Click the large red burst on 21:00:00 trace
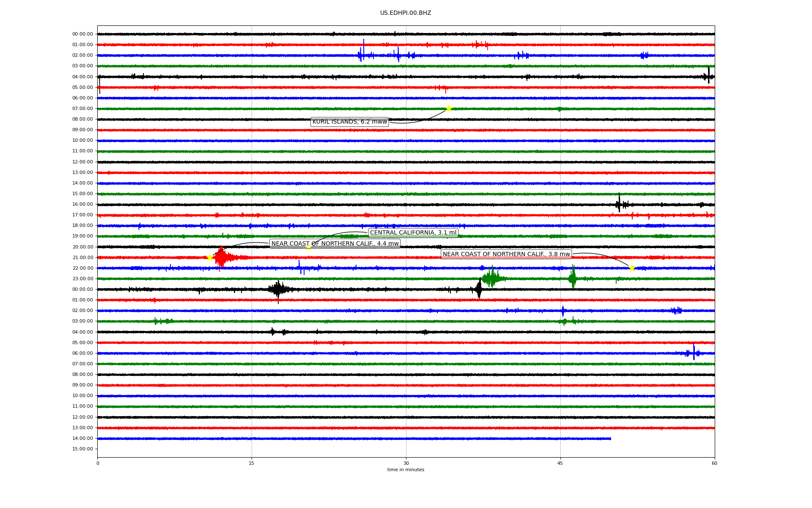 [x=222, y=257]
